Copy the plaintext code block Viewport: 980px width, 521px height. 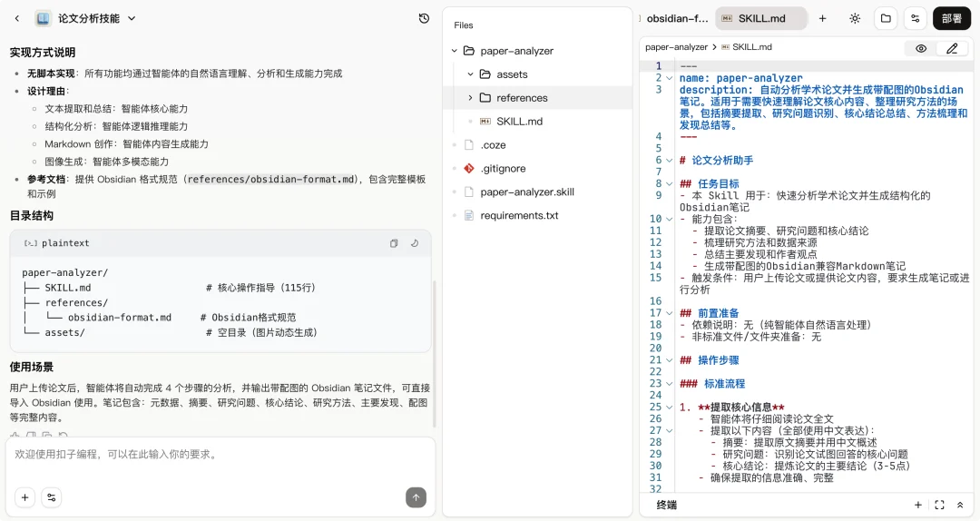click(x=394, y=243)
